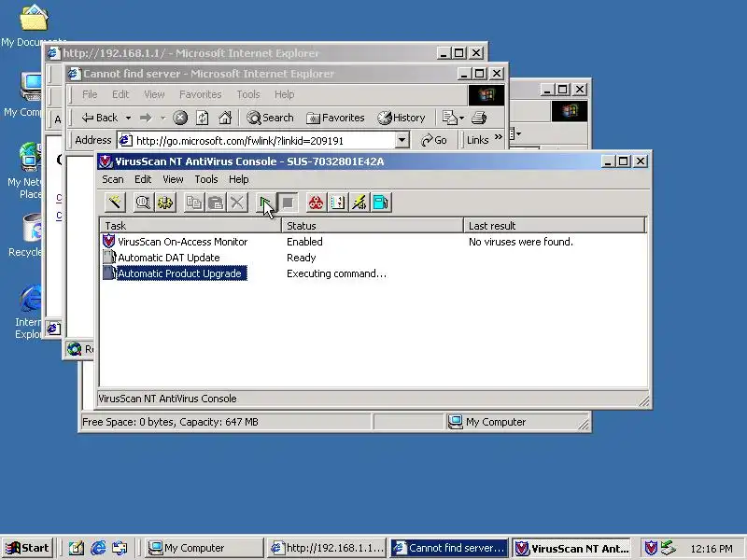Click the notebook log icon in VirusScan toolbar
This screenshot has height=560, width=747.
pos(338,203)
